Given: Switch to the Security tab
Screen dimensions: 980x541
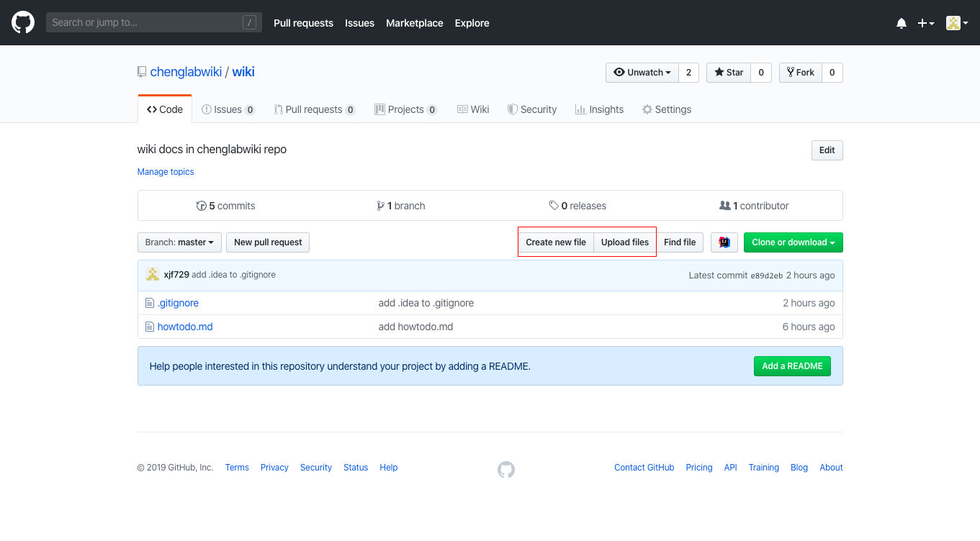Looking at the screenshot, I should click(x=532, y=109).
